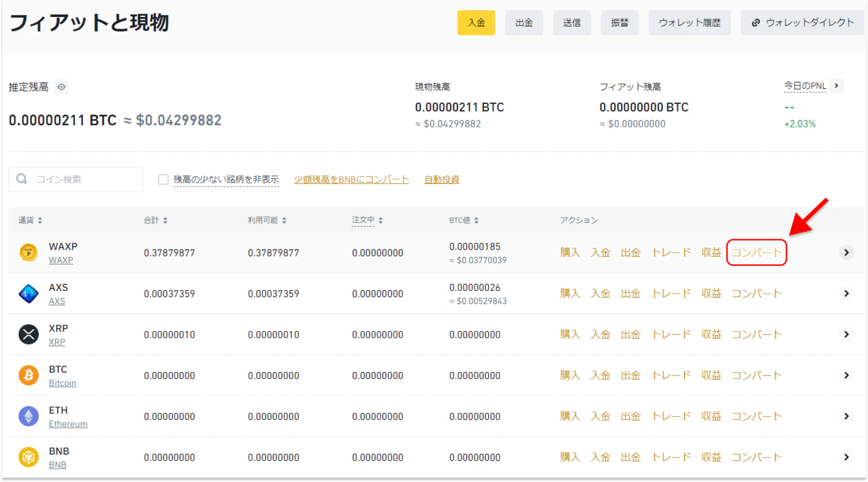Click the +2.03% PNL value
The image size is (868, 482).
pyautogui.click(x=800, y=124)
